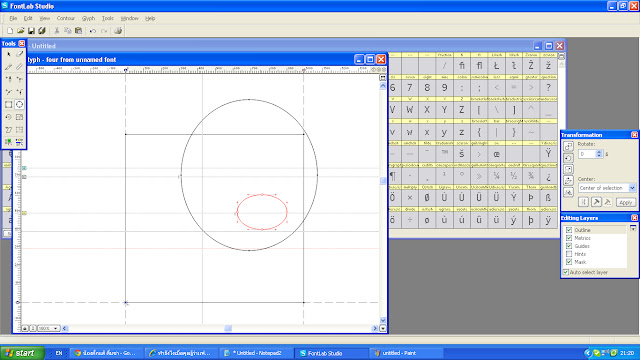Click the Rotate angle input field
640x360 pixels.
(x=587, y=154)
